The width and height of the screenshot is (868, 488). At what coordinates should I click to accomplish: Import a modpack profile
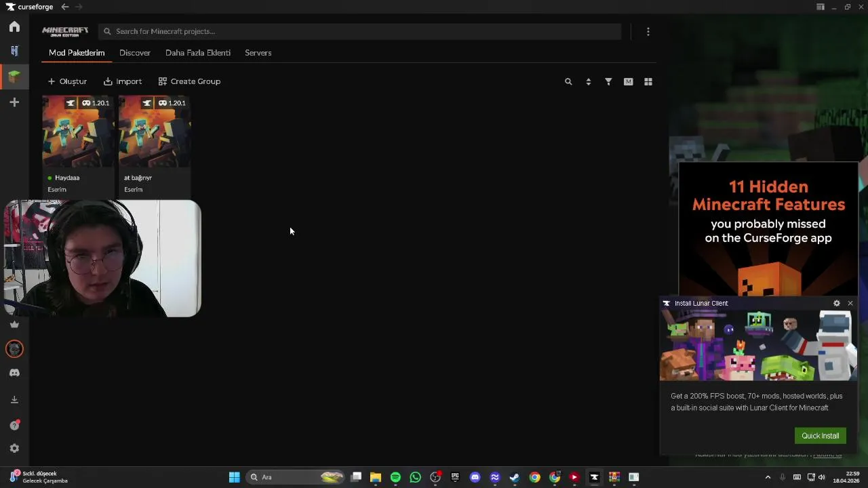[x=123, y=81]
